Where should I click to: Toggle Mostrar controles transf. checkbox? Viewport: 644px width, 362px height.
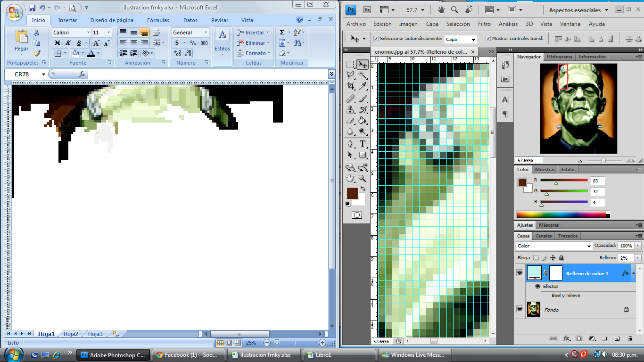tap(488, 39)
